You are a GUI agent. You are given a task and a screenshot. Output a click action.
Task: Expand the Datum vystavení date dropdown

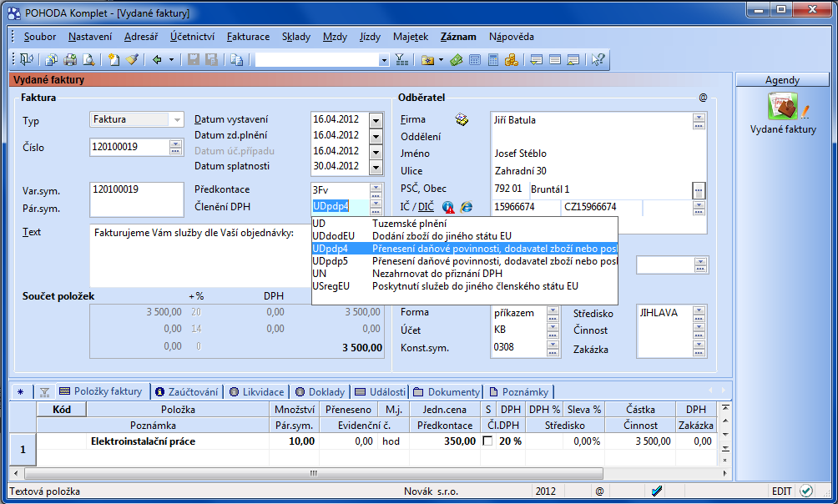point(375,120)
